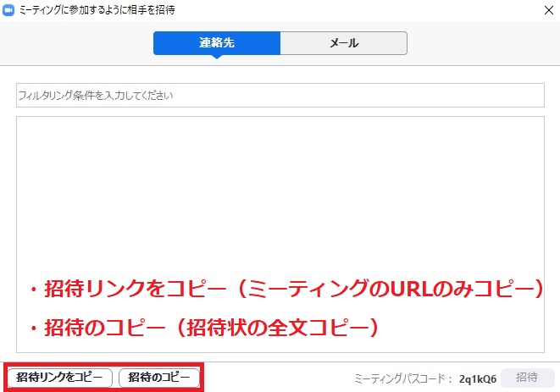This screenshot has height=392, width=560.
Task: Switch to the メール tab
Action: click(344, 43)
